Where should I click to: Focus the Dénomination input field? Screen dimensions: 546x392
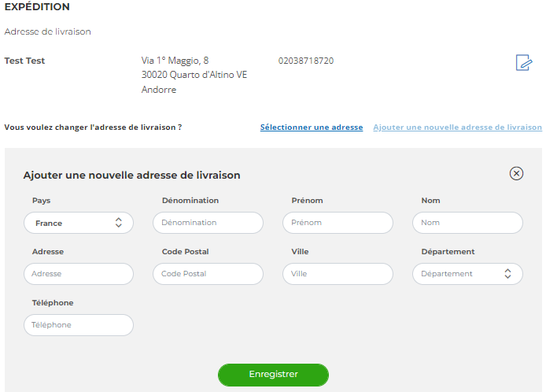208,223
